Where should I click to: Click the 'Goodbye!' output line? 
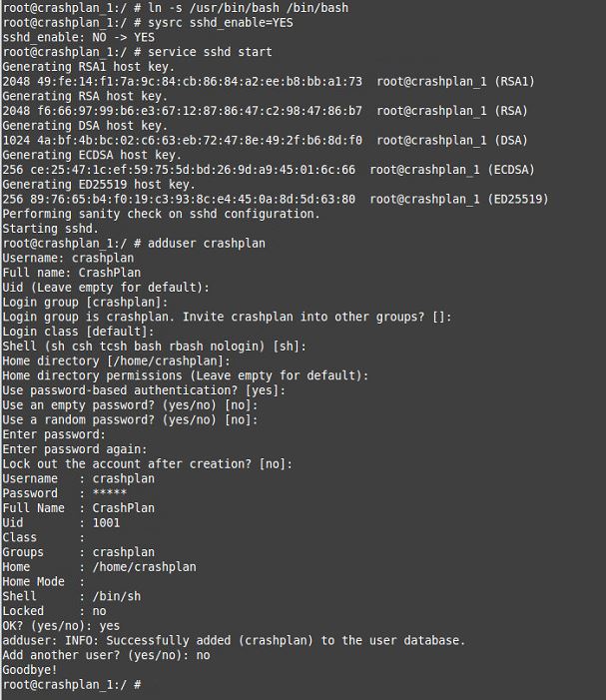30,670
